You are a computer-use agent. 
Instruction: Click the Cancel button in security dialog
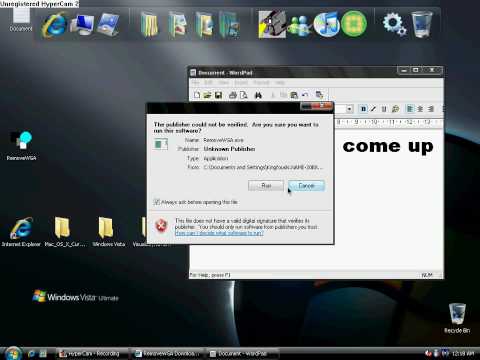click(x=306, y=186)
